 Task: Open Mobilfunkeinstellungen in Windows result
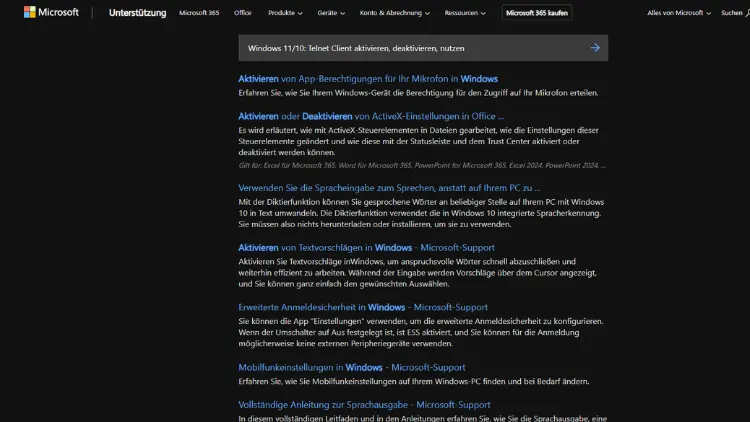(352, 367)
